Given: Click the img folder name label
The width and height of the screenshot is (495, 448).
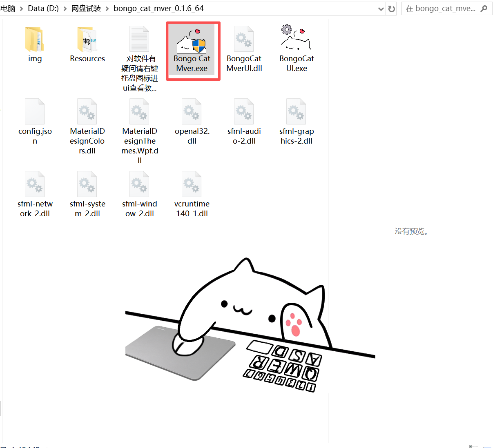Looking at the screenshot, I should pos(35,59).
